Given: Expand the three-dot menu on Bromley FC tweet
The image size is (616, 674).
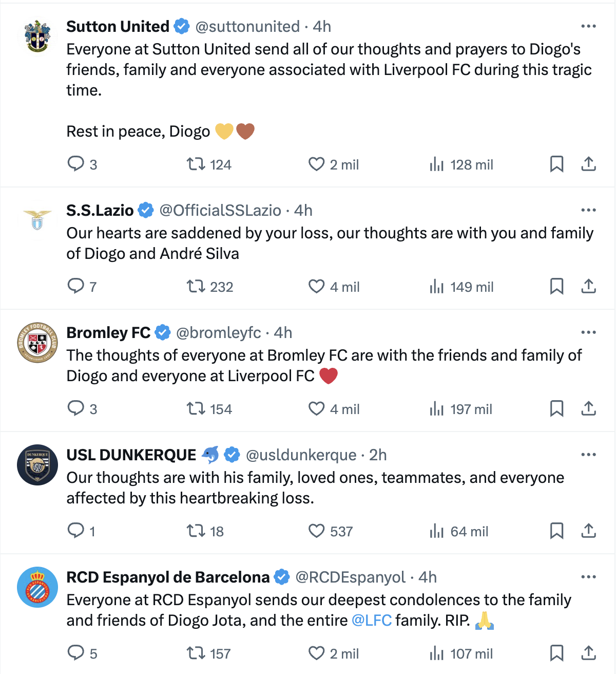Looking at the screenshot, I should [589, 332].
